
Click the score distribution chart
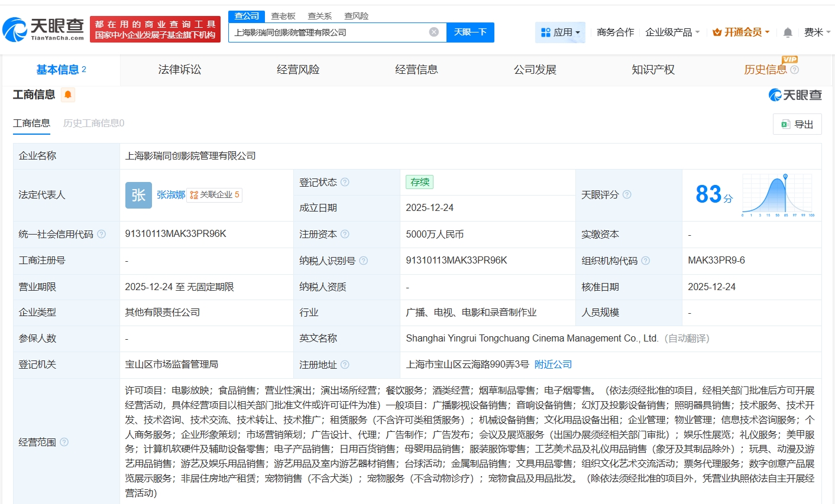click(778, 195)
